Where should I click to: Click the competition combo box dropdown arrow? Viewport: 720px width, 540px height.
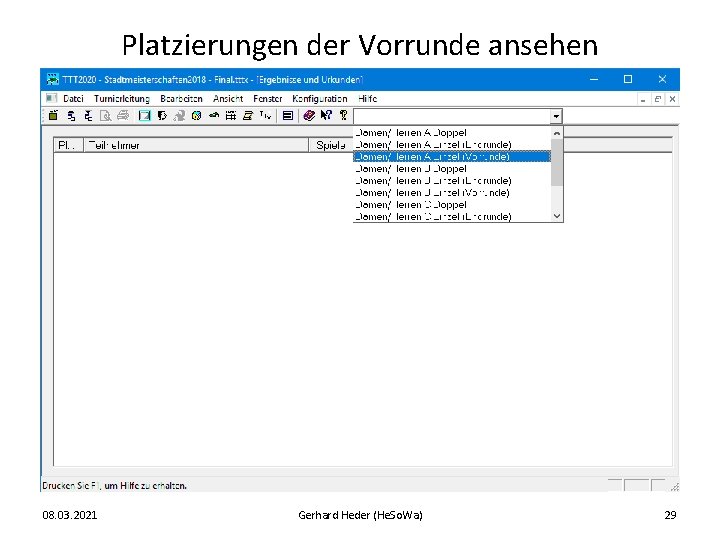(x=556, y=116)
